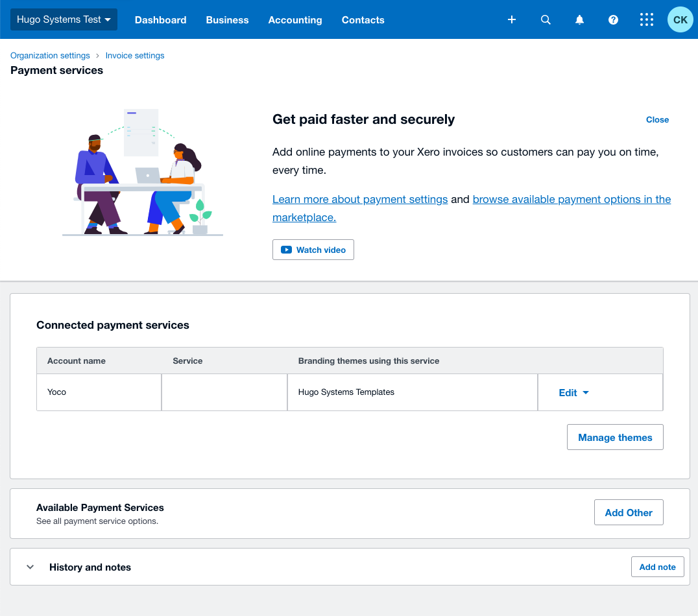
Task: Open the Edit dropdown for Yoco
Action: point(573,392)
